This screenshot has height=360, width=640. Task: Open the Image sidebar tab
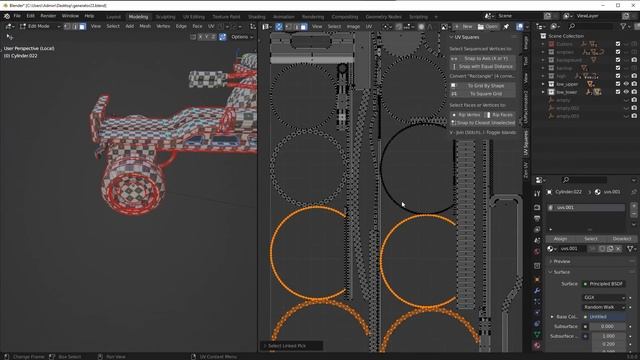[526, 42]
